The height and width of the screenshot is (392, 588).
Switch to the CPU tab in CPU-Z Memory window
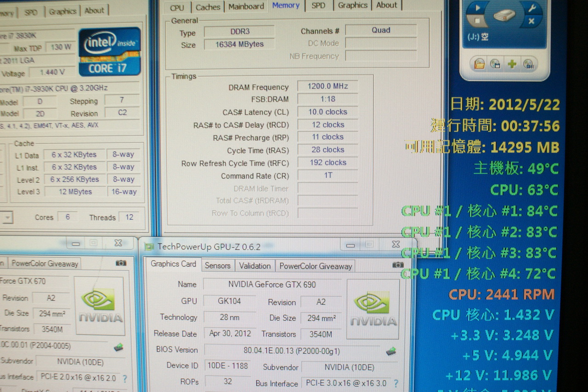click(177, 7)
